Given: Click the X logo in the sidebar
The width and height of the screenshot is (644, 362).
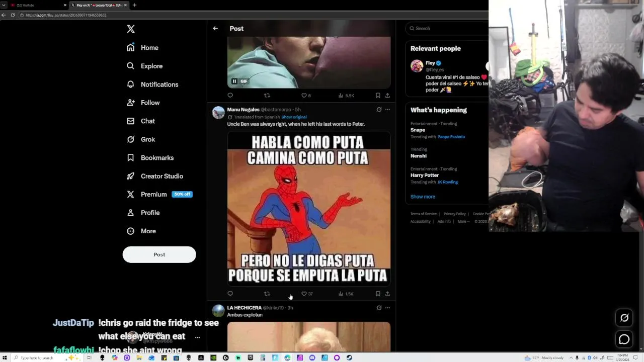Looking at the screenshot, I should 131,29.
